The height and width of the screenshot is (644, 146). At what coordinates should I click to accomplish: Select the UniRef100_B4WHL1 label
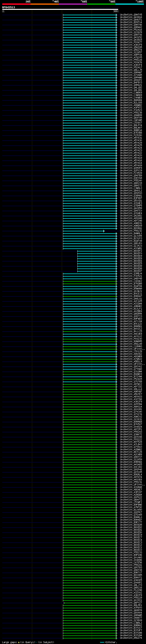pos(131,233)
